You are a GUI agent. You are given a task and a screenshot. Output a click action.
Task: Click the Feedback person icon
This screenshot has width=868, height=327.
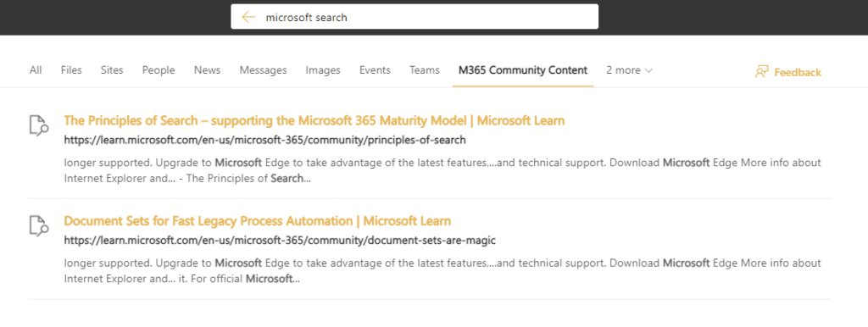pos(762,72)
